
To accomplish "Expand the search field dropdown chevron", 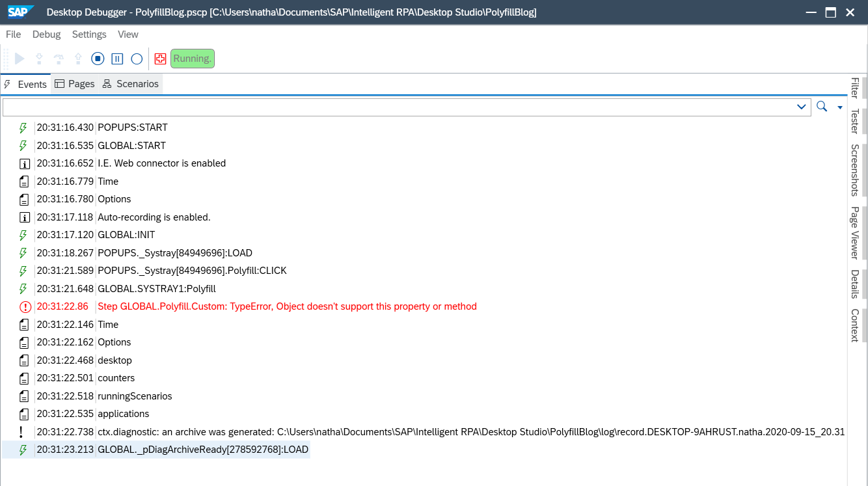I will pos(802,107).
